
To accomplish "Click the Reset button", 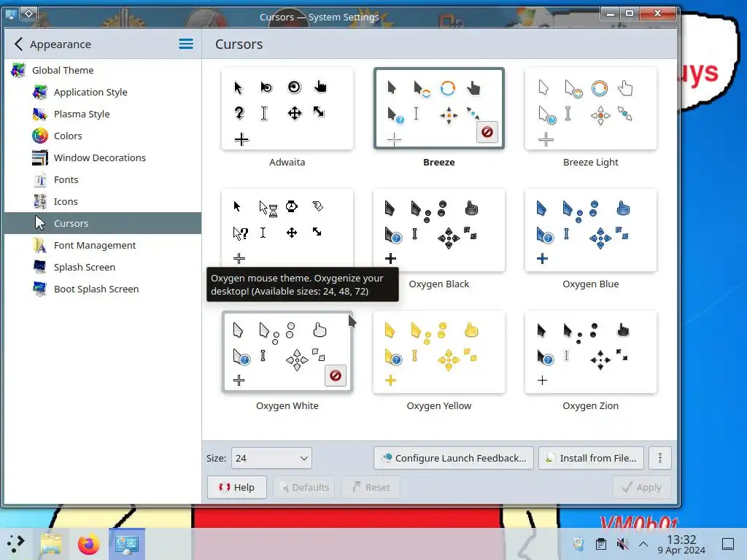I will pyautogui.click(x=371, y=487).
